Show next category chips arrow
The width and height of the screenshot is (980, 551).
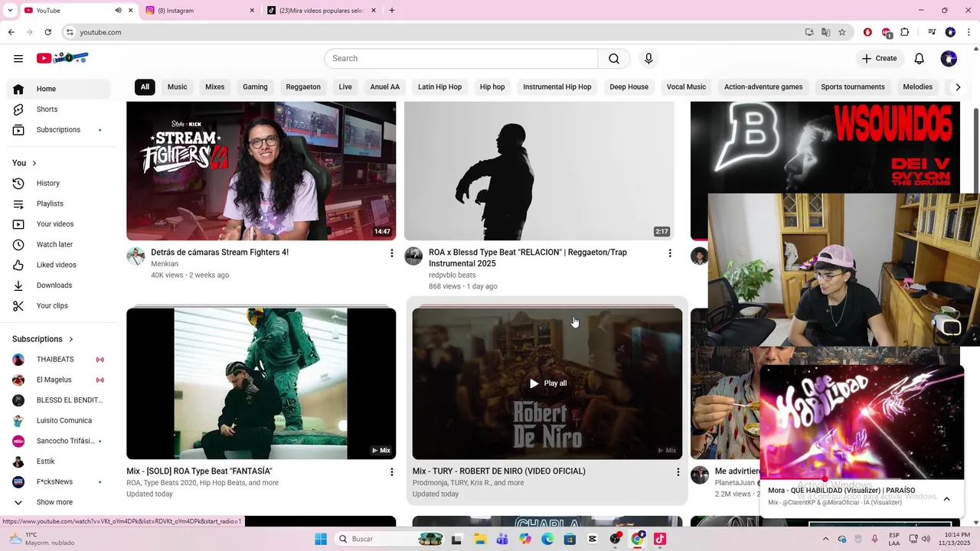pos(957,87)
